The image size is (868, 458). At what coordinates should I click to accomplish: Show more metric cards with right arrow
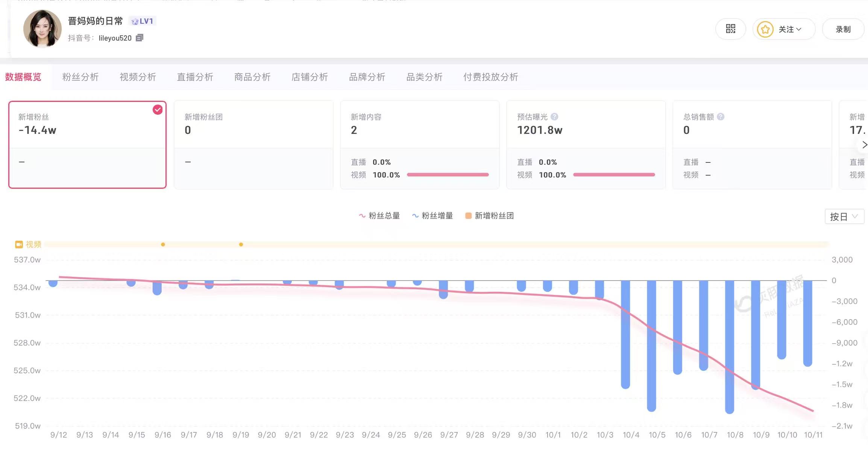[864, 145]
